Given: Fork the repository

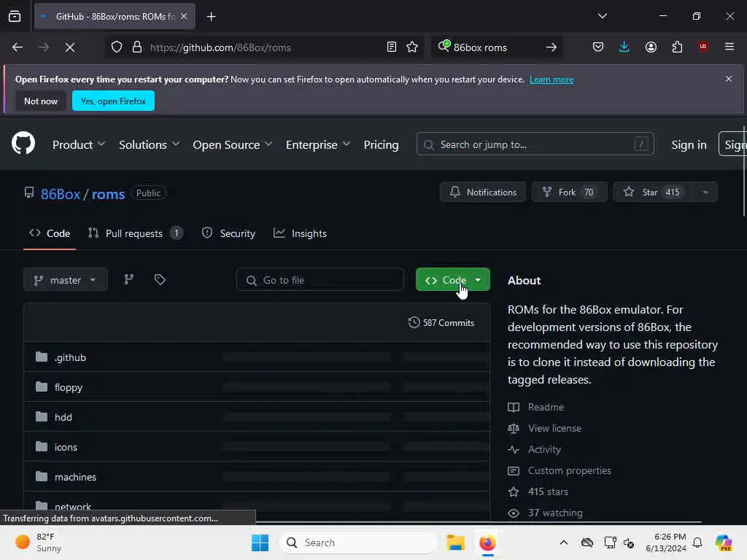Looking at the screenshot, I should click(569, 192).
